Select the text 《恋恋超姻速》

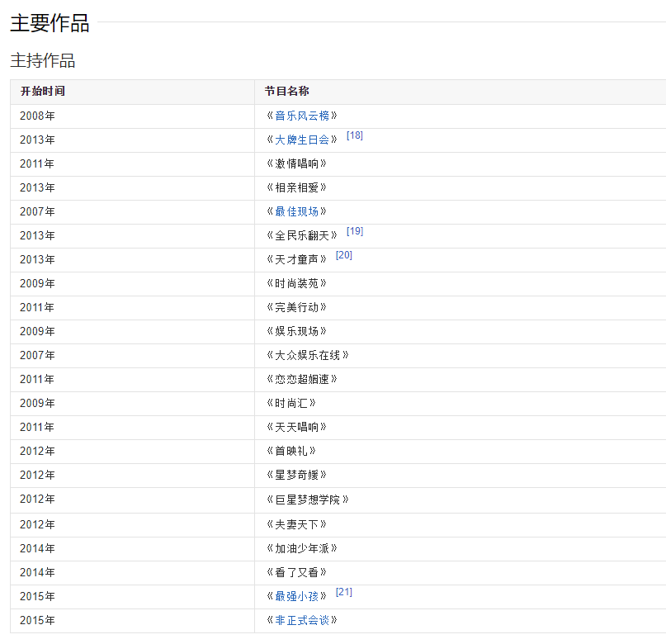pyautogui.click(x=302, y=379)
